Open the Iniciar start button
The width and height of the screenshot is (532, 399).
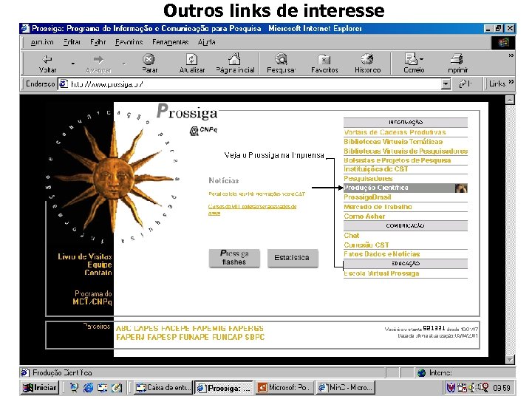coord(40,387)
